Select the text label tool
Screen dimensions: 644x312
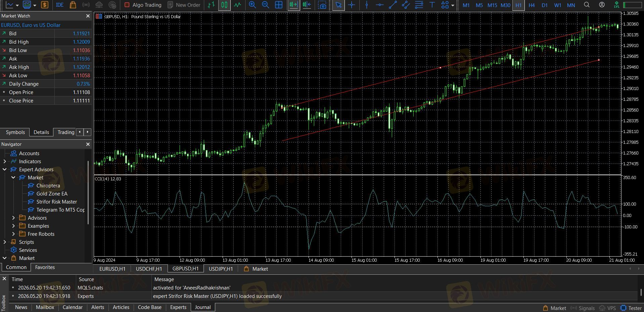pos(432,5)
